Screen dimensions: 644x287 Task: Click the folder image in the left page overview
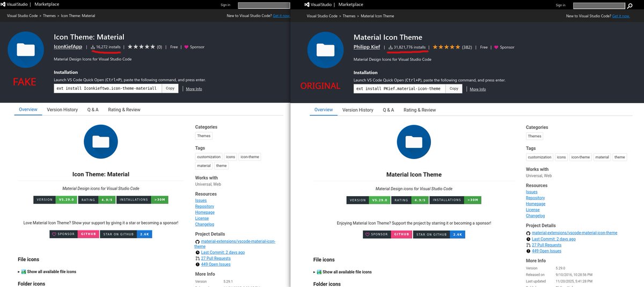pos(101,142)
